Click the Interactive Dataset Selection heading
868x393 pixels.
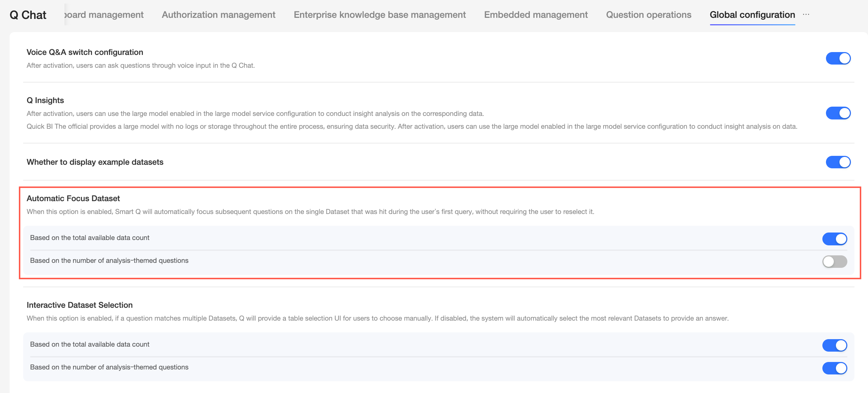[79, 305]
